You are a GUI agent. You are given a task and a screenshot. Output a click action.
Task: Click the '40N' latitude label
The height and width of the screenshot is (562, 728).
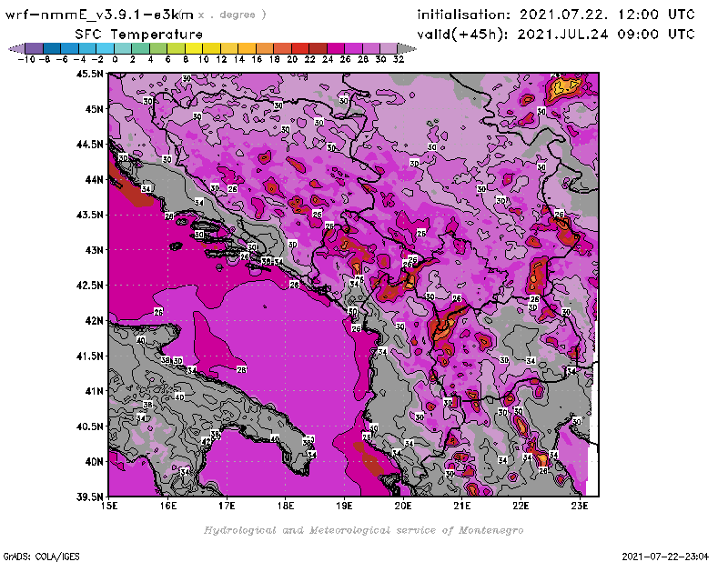point(94,462)
